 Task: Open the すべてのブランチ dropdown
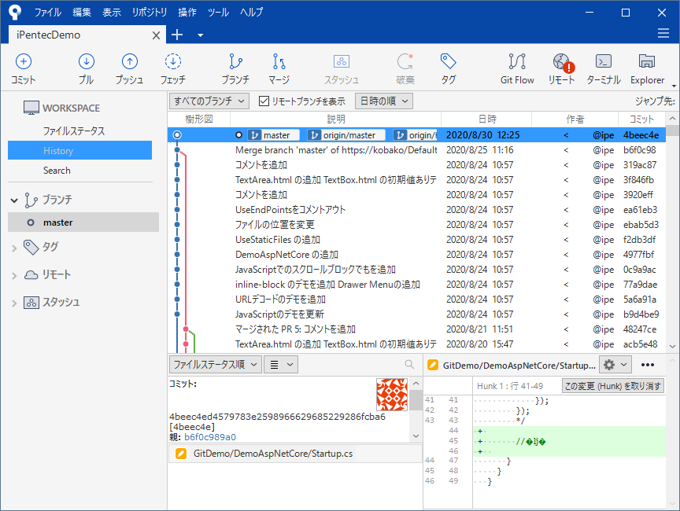209,101
